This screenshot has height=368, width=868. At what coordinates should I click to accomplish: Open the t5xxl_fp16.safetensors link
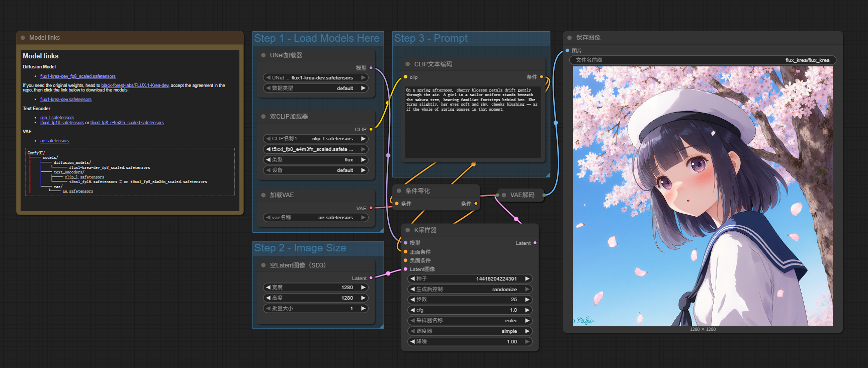(x=62, y=123)
